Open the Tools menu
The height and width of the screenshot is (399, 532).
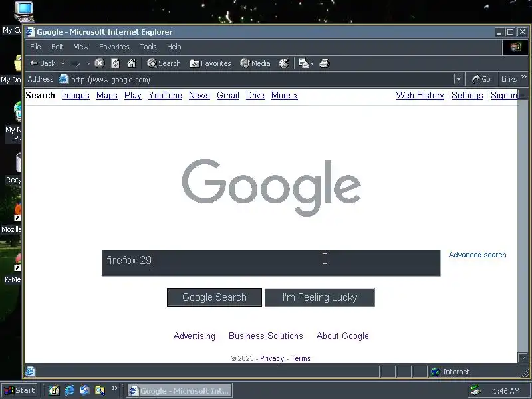[x=148, y=47]
